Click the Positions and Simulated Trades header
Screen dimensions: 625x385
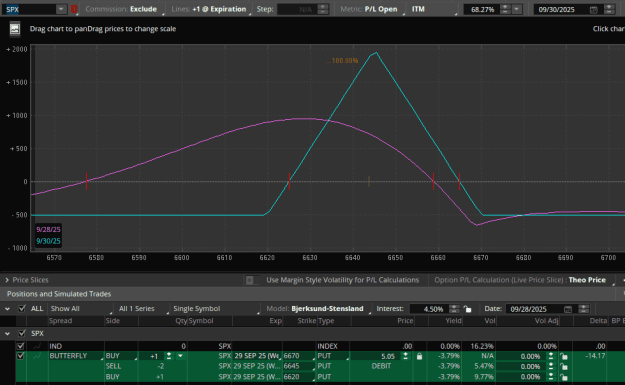click(59, 294)
